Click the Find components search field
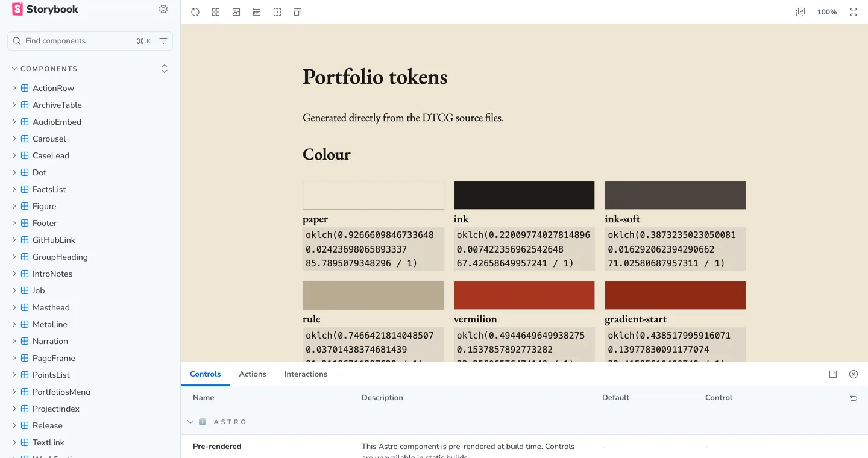This screenshot has width=868, height=458. click(x=90, y=41)
